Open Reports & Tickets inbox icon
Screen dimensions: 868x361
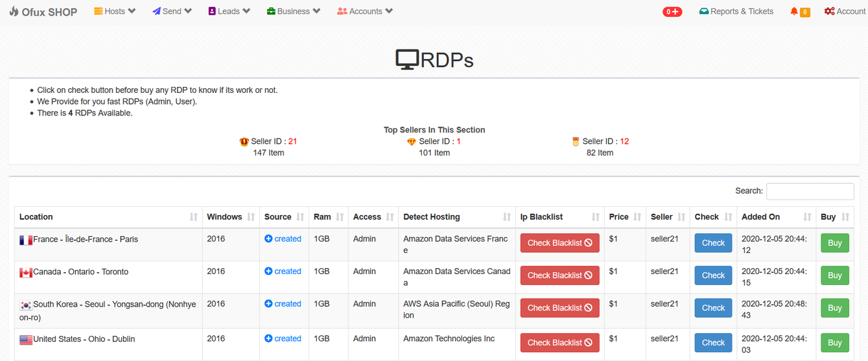coord(704,12)
